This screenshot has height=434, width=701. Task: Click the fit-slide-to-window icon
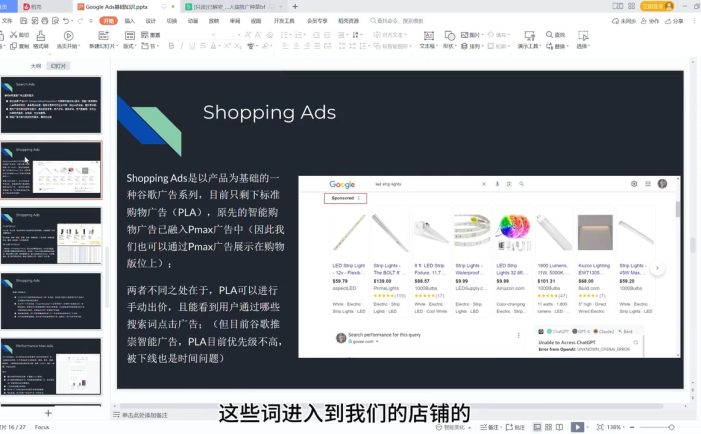point(600,427)
